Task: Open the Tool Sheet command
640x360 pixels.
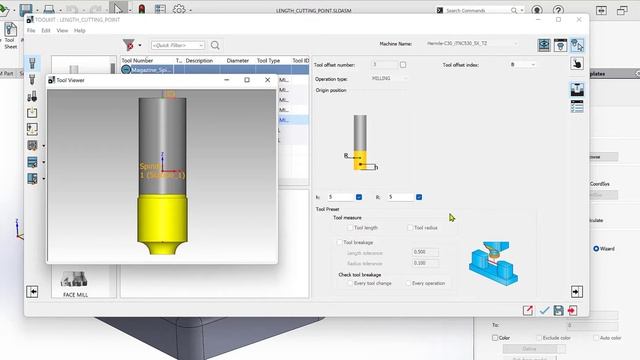Action: 10,36
